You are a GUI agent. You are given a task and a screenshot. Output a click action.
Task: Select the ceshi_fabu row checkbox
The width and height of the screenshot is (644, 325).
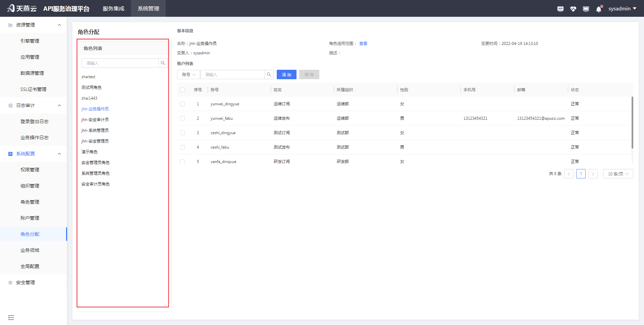point(182,147)
